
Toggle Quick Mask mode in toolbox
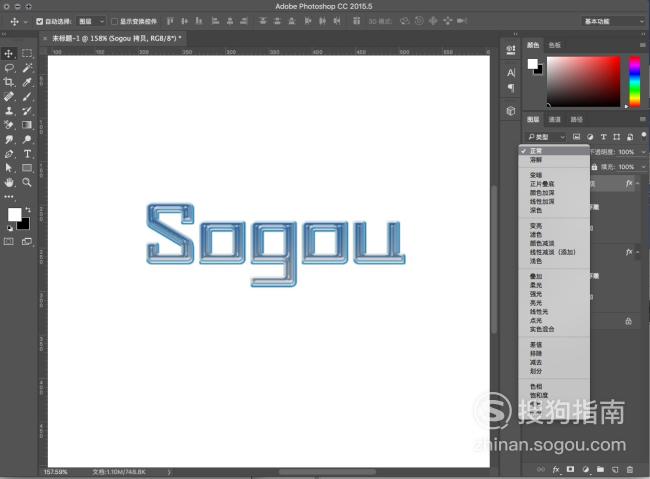(9, 241)
